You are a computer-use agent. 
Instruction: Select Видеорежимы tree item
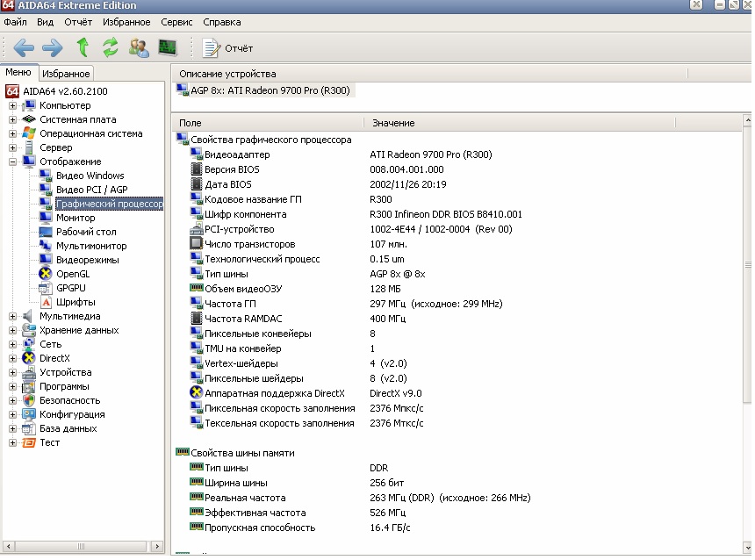click(88, 260)
